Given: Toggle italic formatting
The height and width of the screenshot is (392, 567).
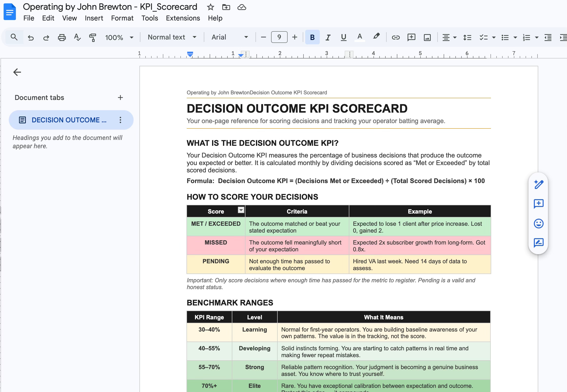Looking at the screenshot, I should (x=328, y=37).
